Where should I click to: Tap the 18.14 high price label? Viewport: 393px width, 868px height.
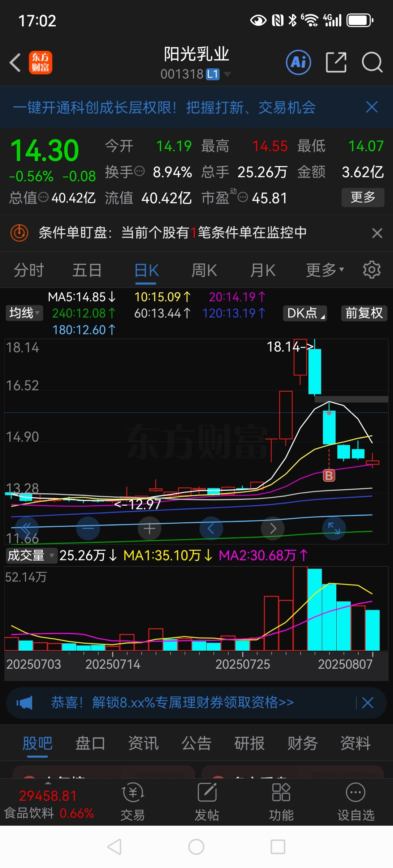pos(290,347)
